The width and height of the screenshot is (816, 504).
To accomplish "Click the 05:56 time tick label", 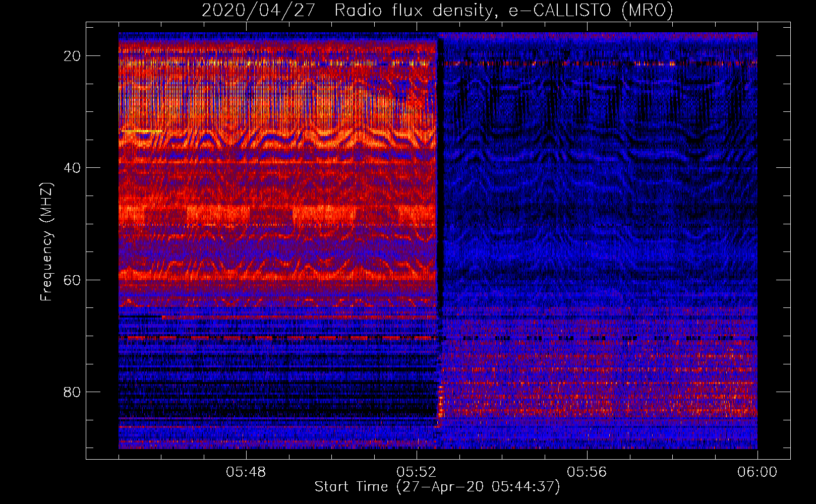I will [x=587, y=472].
